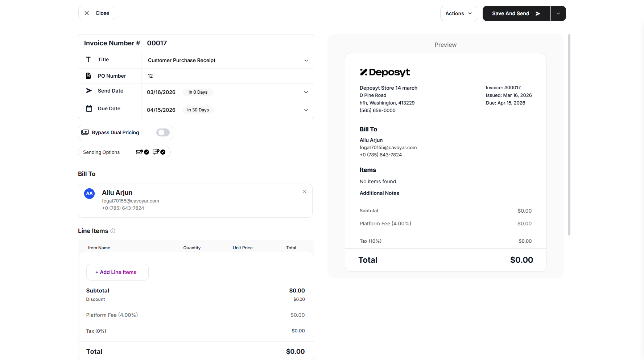Viewport: 644px width, 360px height.
Task: Expand Save And Send split arrow
Action: pos(558,13)
